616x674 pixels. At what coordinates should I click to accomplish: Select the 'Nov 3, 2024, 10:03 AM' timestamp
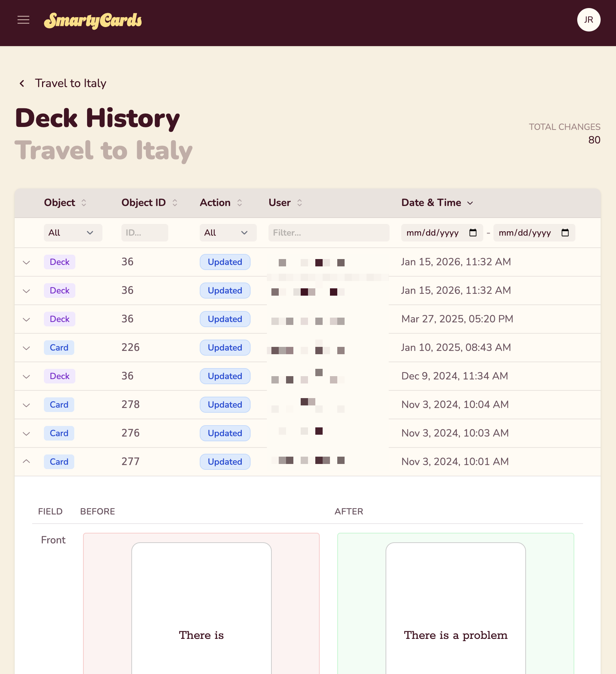[455, 433]
